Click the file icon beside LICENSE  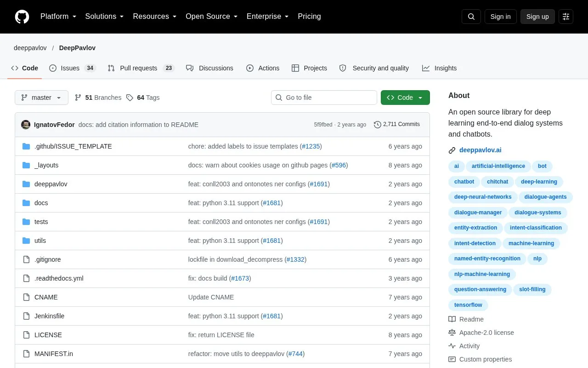click(26, 335)
